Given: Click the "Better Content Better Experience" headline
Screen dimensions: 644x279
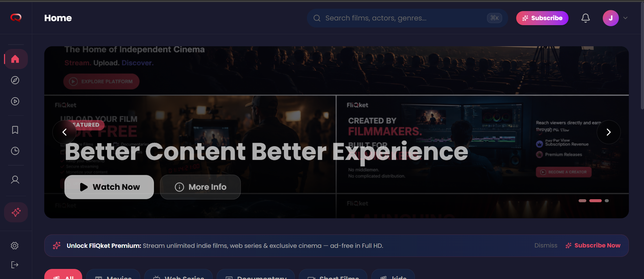Looking at the screenshot, I should [266, 152].
